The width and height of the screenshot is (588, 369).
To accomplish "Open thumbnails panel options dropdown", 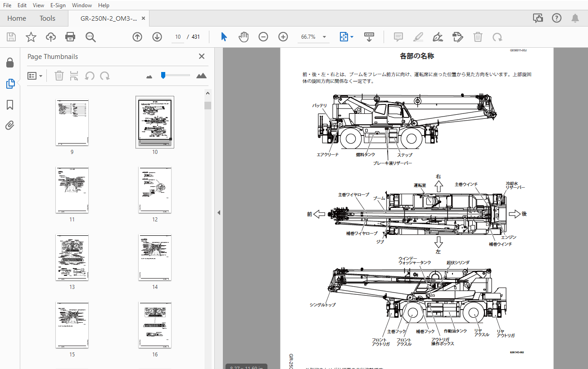I will 35,76.
